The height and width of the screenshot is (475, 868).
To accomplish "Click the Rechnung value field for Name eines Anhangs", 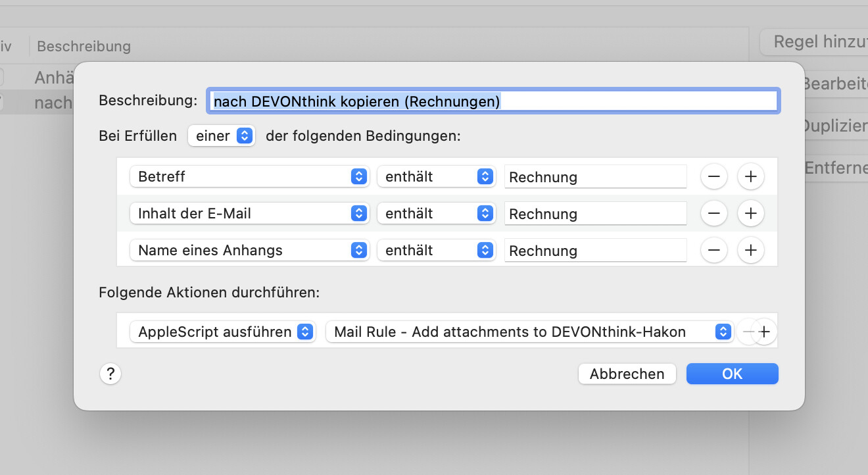I will coord(595,250).
